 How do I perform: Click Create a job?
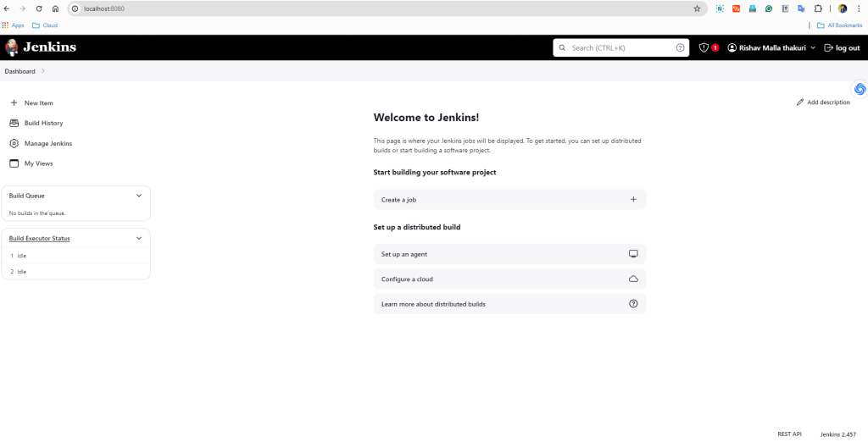(509, 200)
